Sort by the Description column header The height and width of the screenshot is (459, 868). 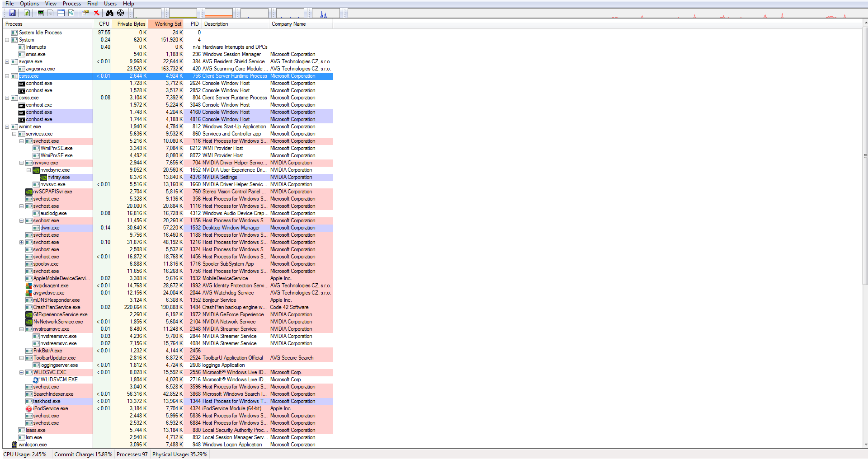236,24
